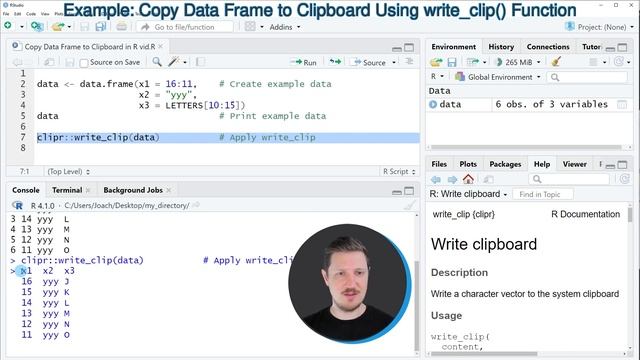Click console clear broom icon

(x=409, y=205)
